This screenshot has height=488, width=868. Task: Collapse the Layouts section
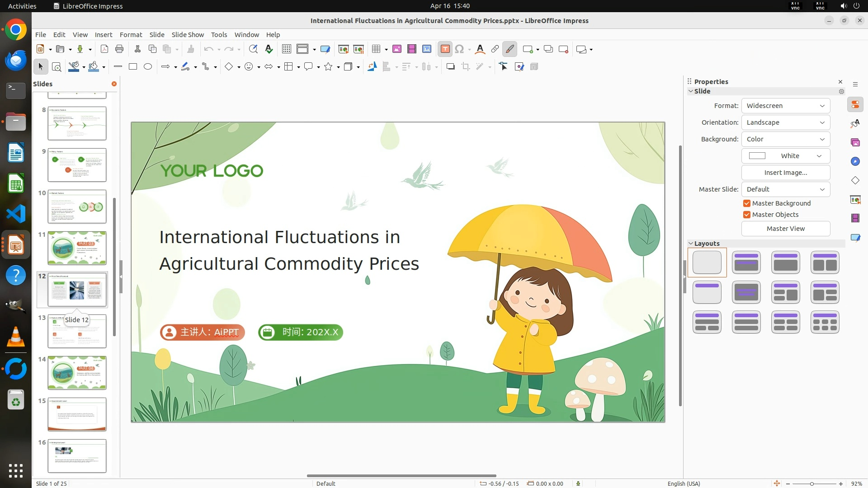[x=691, y=244]
